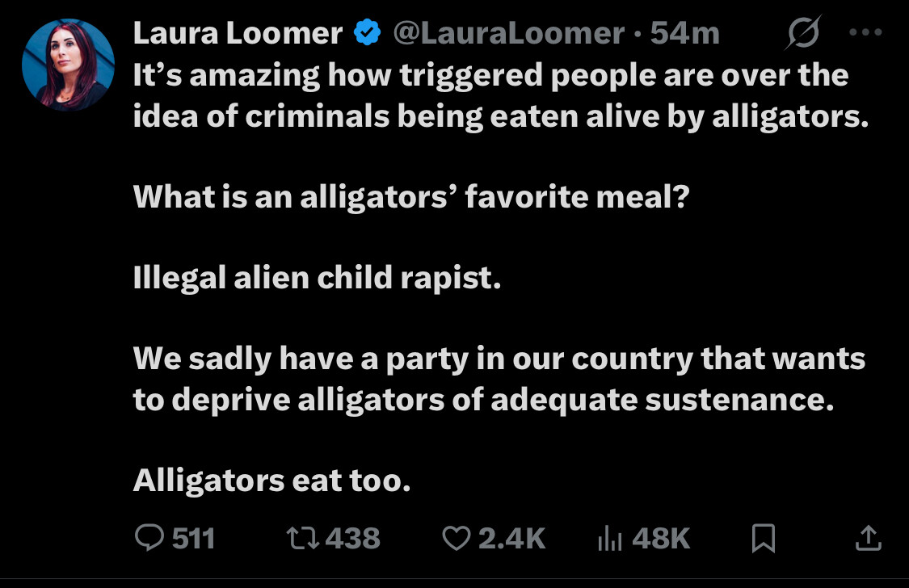Screen dimensions: 909x588
Task: Bookmark this post
Action: [763, 538]
